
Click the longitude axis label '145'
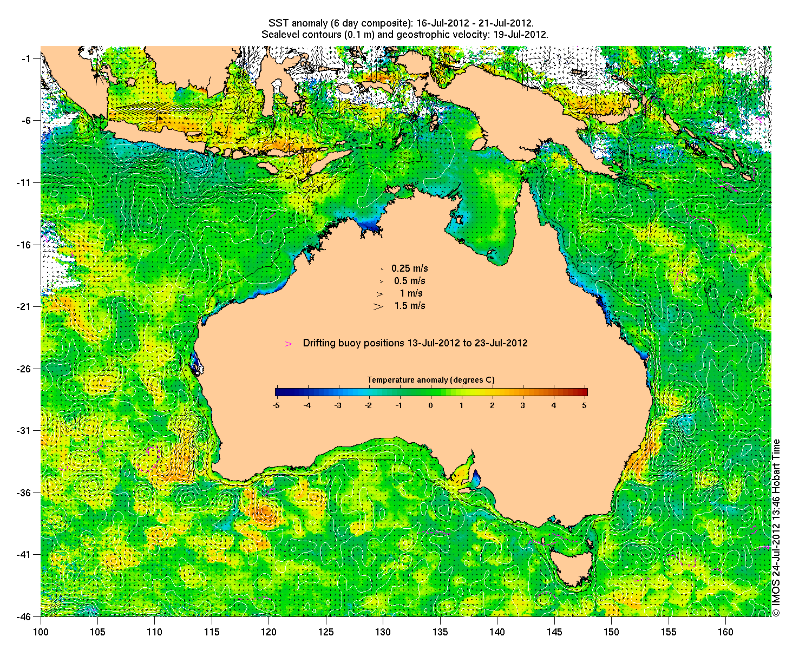click(554, 632)
